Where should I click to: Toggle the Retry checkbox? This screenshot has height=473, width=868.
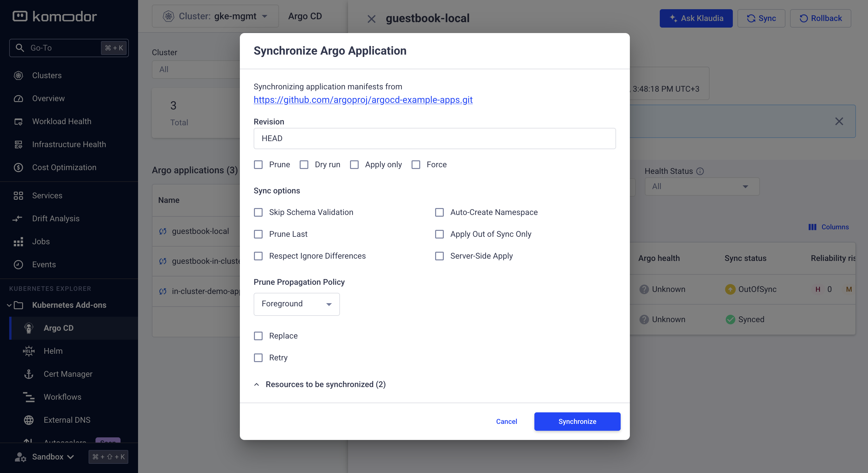pos(259,358)
